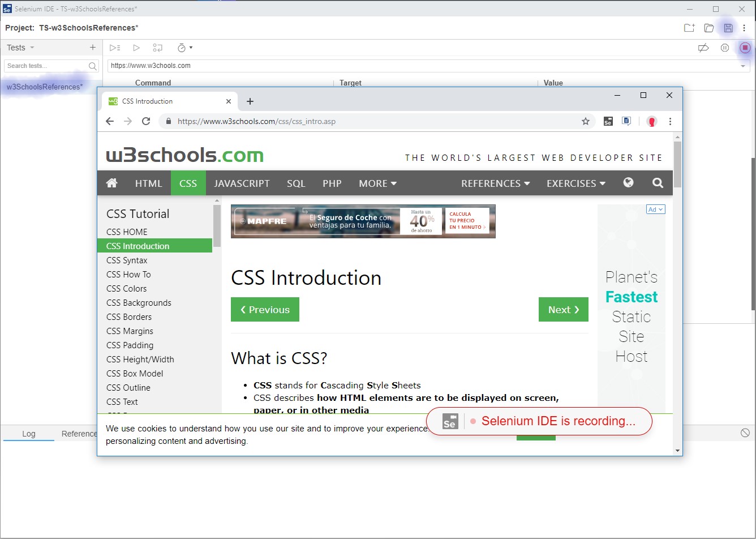Open the Chrome three-dot menu
Screen dimensions: 756x539
(x=671, y=121)
